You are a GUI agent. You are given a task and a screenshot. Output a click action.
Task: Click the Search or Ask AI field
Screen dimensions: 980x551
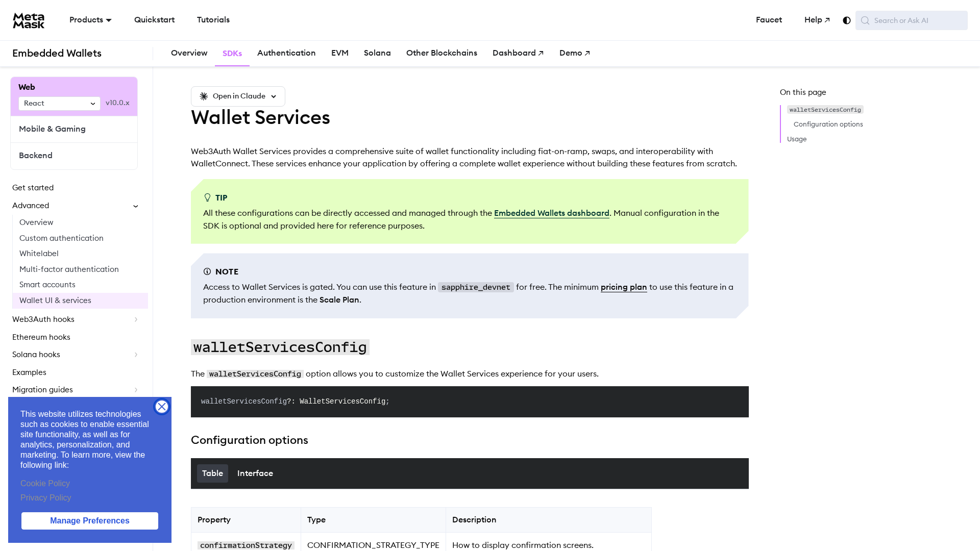click(912, 20)
